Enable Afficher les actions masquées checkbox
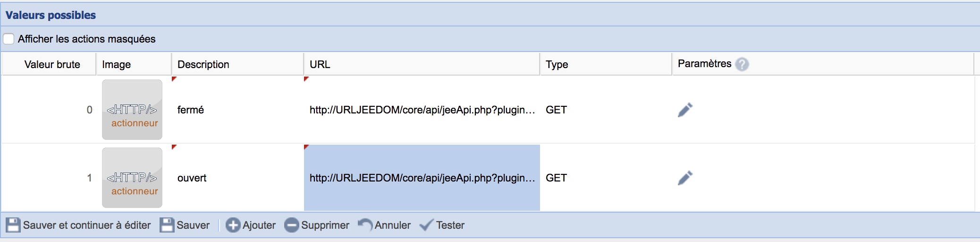The width and height of the screenshot is (980, 242). coord(8,39)
